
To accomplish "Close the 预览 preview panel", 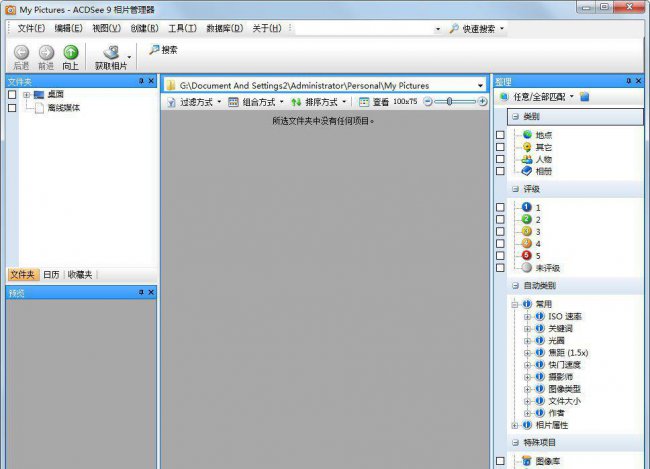I will [x=151, y=292].
